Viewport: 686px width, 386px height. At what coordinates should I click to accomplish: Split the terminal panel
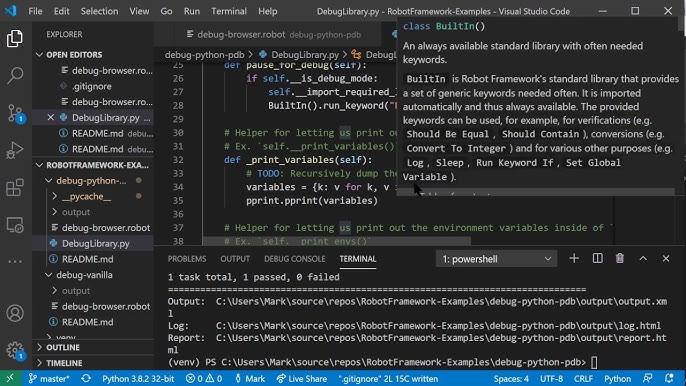597,259
